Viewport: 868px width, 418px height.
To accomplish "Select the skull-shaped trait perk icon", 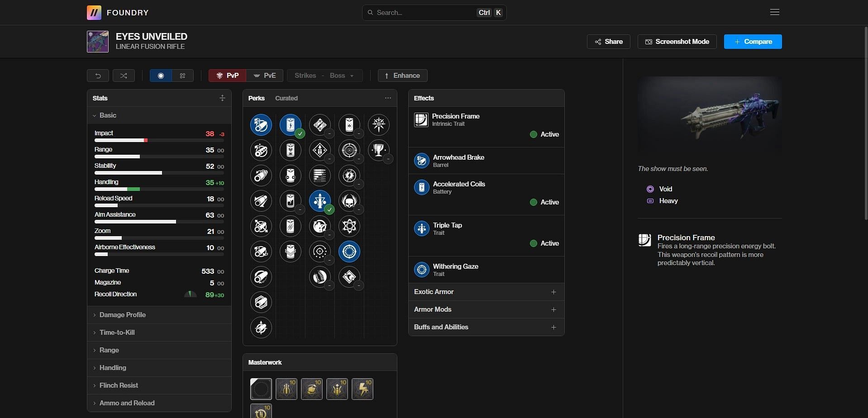I will click(349, 201).
